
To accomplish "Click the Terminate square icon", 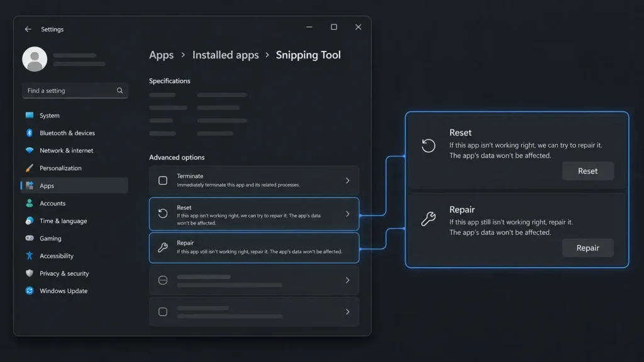I will (163, 180).
